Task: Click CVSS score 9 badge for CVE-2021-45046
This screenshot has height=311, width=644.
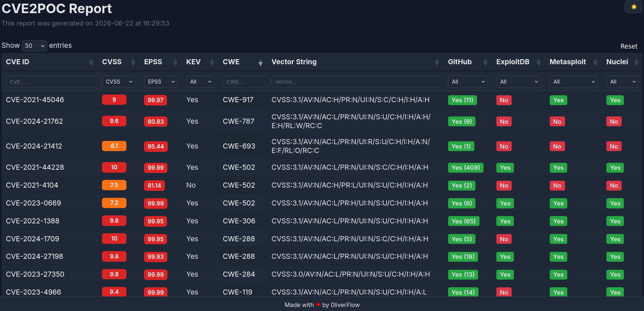Action: pos(114,100)
